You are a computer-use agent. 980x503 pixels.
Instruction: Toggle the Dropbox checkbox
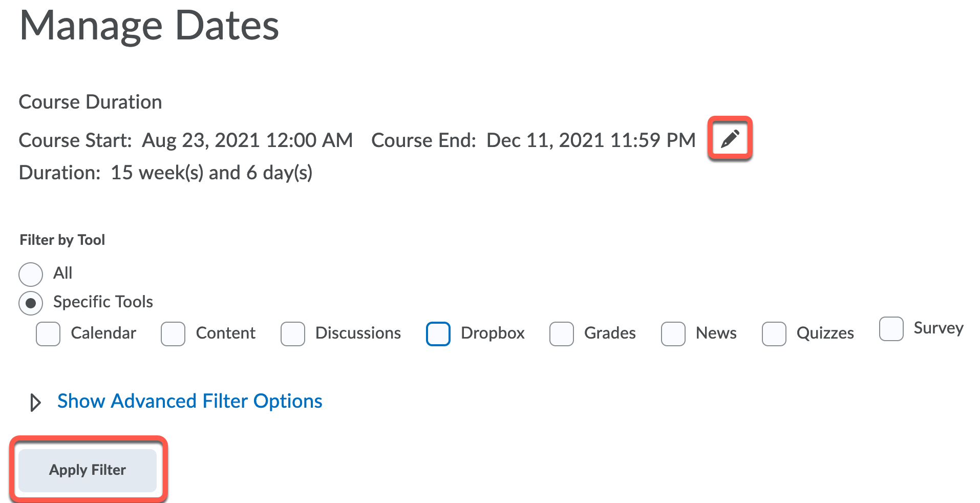tap(438, 334)
